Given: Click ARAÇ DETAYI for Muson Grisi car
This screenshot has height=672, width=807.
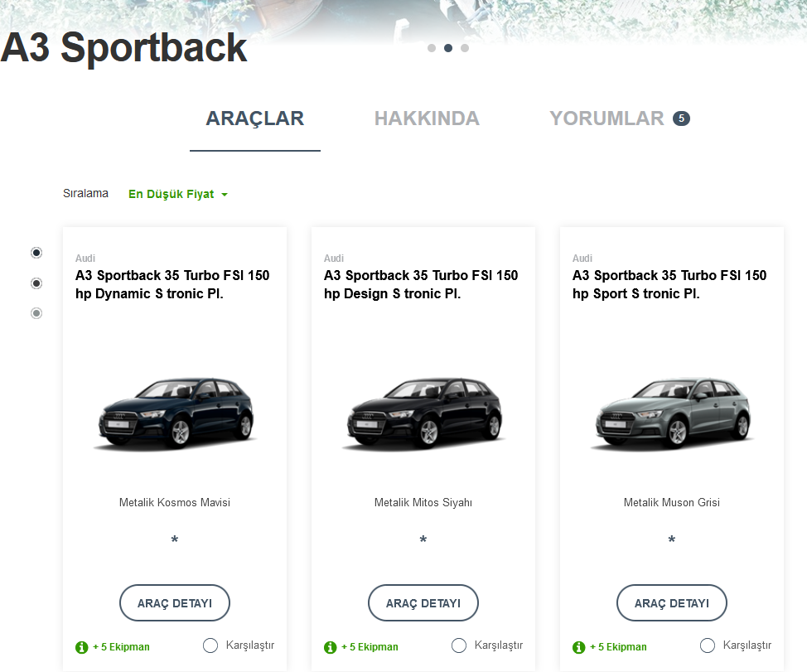Looking at the screenshot, I should 672,603.
